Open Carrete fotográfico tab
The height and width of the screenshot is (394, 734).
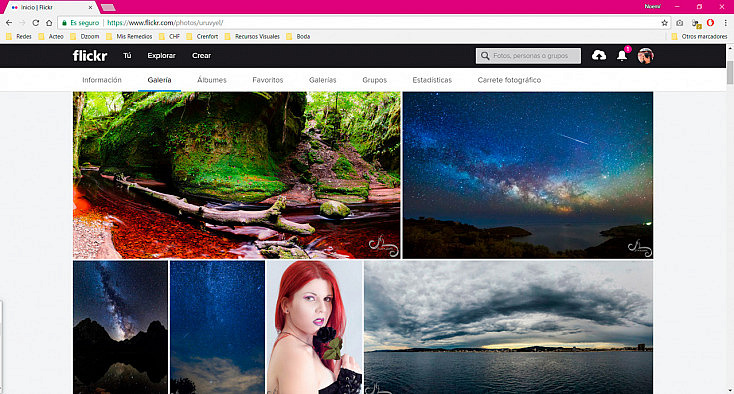pyautogui.click(x=509, y=80)
